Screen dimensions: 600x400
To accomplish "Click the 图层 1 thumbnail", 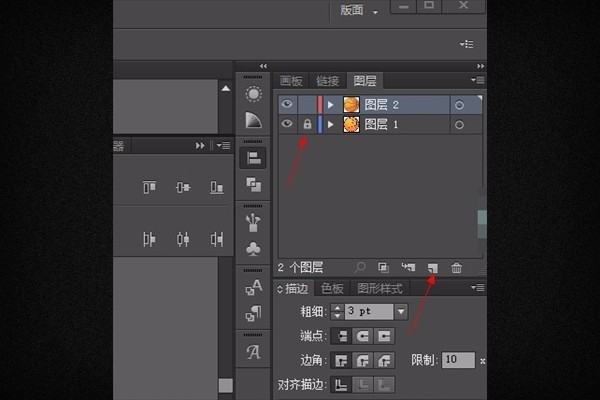I will click(351, 125).
